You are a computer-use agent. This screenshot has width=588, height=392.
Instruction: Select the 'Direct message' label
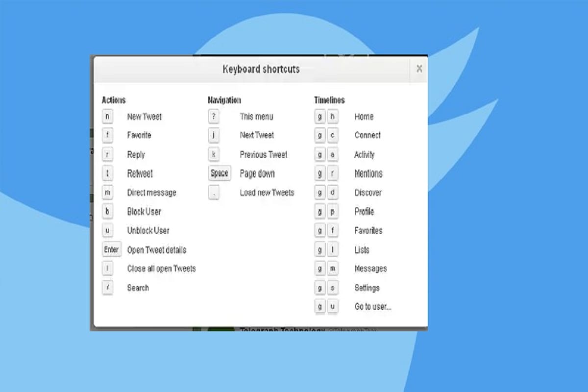151,193
